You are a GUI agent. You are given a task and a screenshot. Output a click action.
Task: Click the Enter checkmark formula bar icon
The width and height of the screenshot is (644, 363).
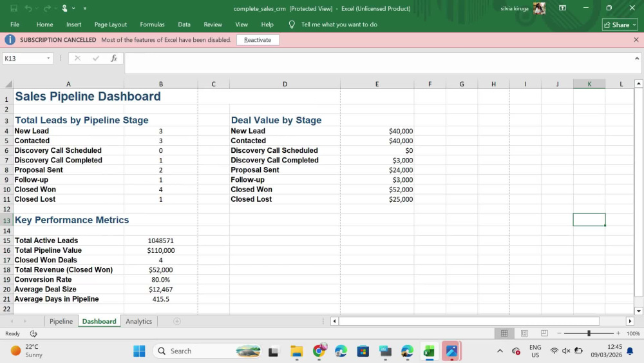coord(96,59)
